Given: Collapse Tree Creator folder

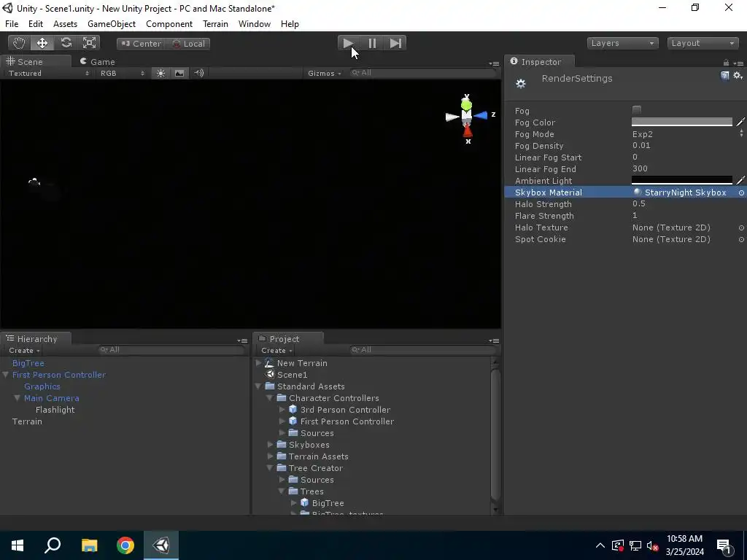Looking at the screenshot, I should (x=271, y=468).
